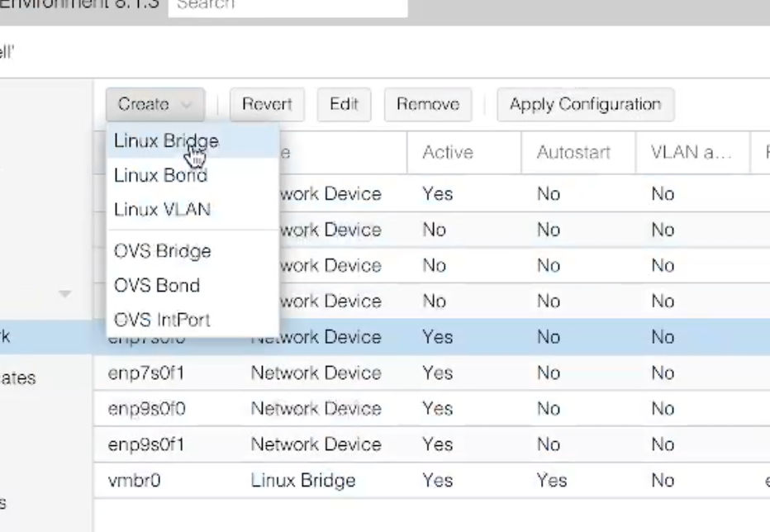Choose "Linux VLAN" in the Create dropdown
The image size is (770, 532).
click(162, 209)
